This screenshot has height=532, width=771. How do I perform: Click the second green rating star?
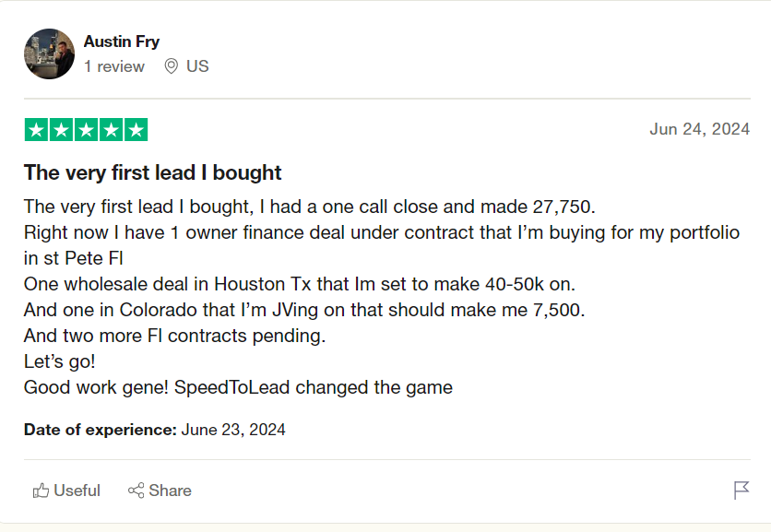(x=62, y=130)
